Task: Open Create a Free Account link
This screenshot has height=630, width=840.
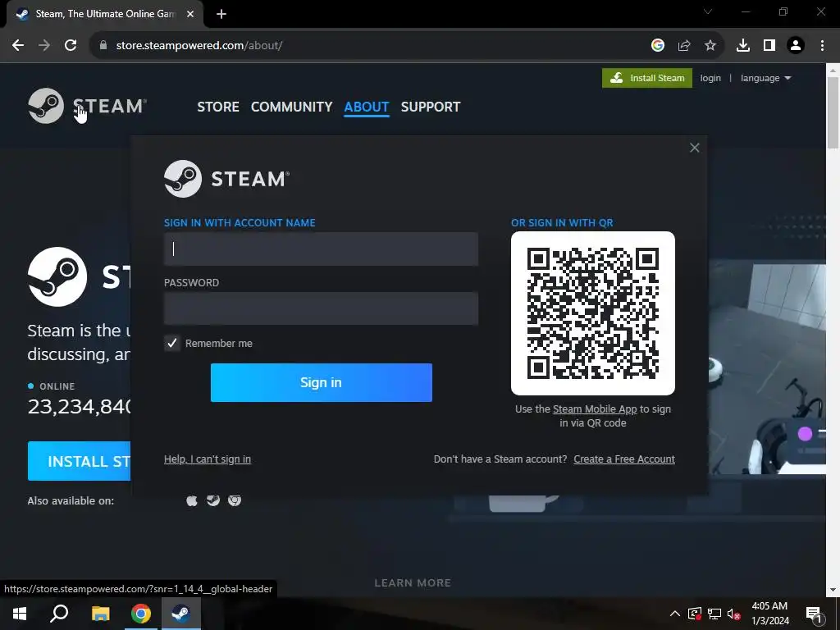Action: [x=624, y=459]
